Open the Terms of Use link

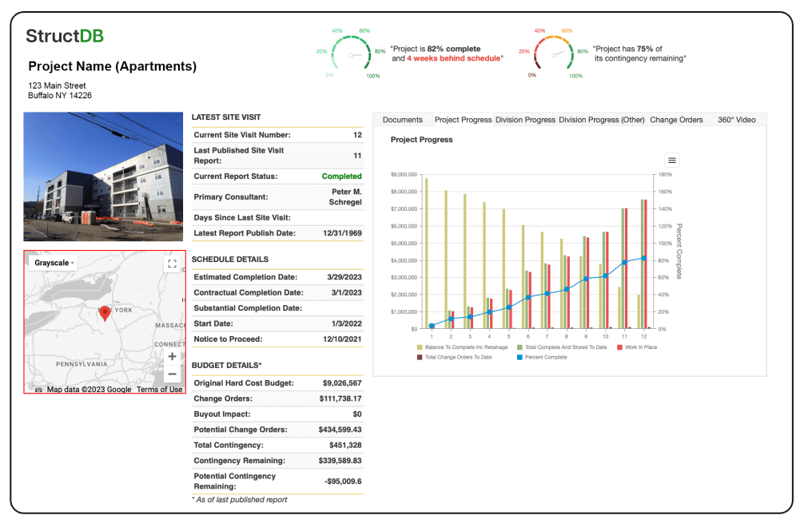[x=161, y=389]
